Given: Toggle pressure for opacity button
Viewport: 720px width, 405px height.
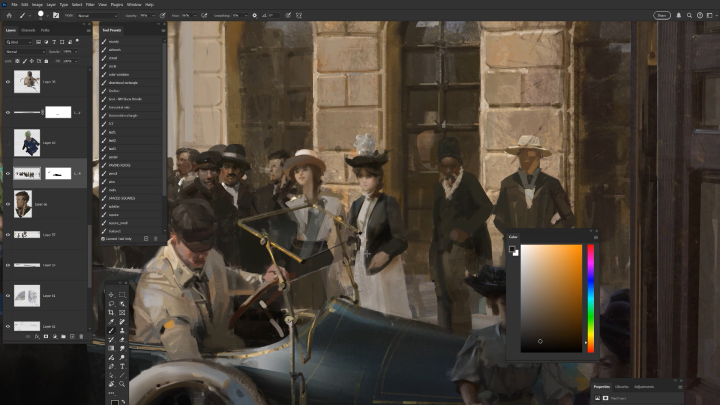Looking at the screenshot, I should pos(163,15).
